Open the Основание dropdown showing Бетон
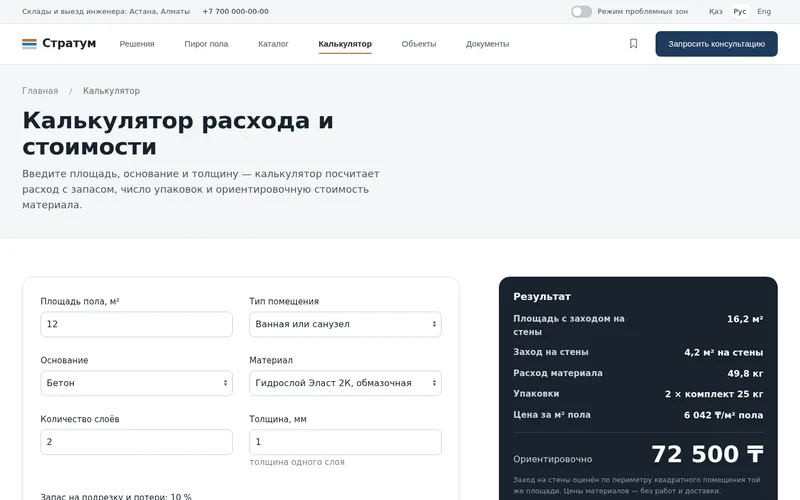The width and height of the screenshot is (800, 500). point(136,383)
